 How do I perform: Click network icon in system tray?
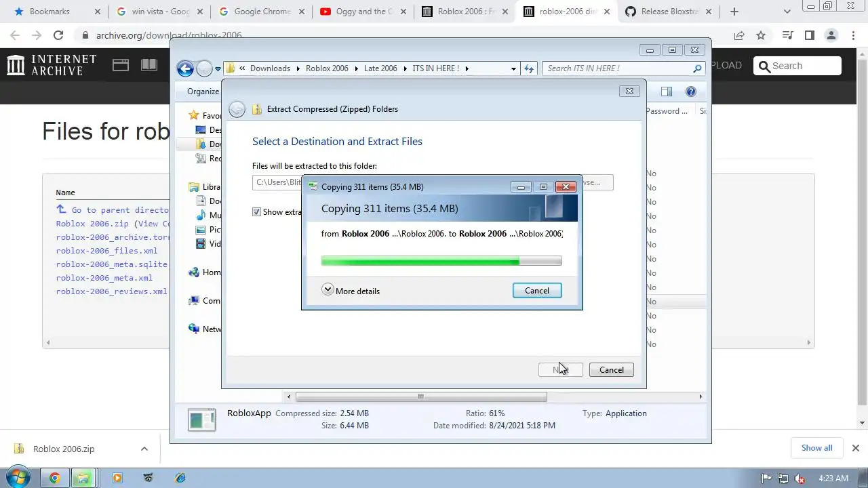click(783, 479)
